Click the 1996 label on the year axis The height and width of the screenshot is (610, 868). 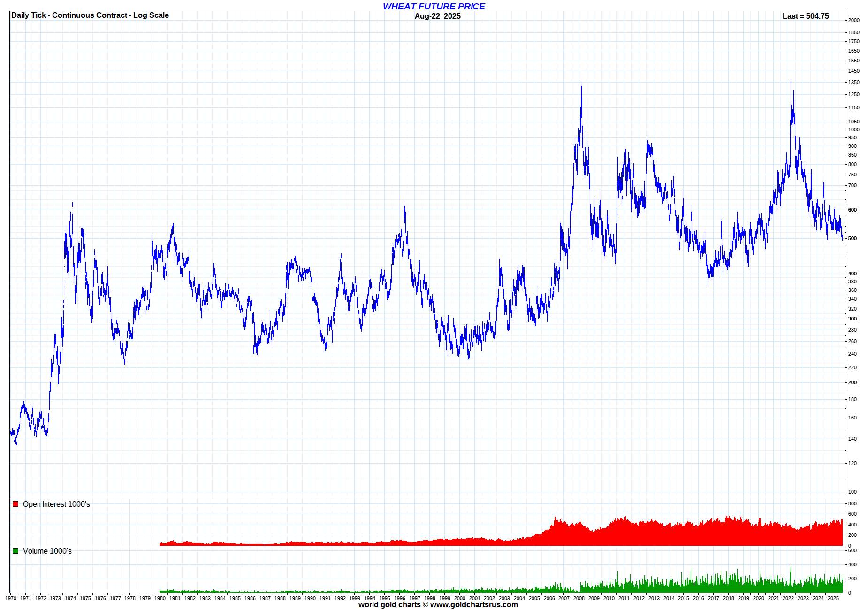[400, 598]
